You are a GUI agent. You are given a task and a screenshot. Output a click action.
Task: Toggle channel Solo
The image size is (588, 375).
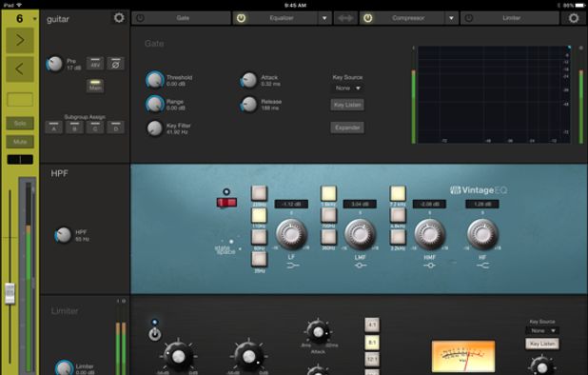[x=20, y=124]
